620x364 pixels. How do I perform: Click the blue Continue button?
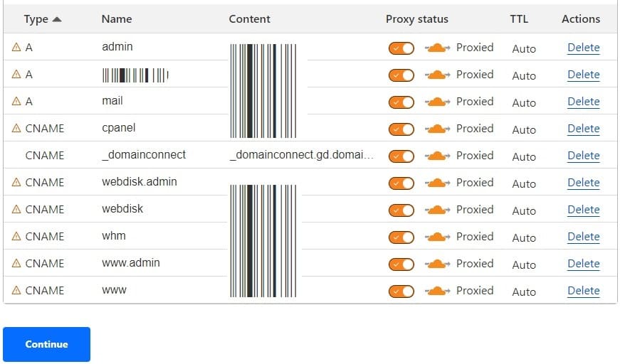(47, 344)
